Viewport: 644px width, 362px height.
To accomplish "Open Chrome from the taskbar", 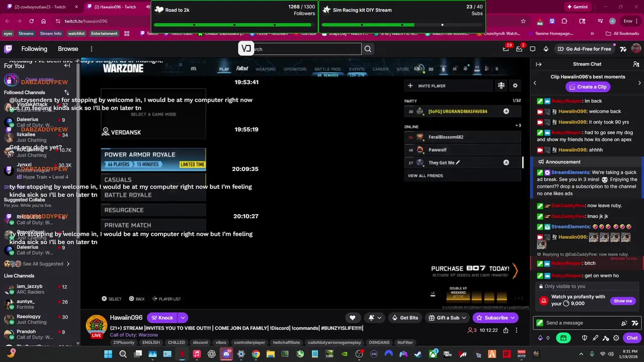I will pyautogui.click(x=256, y=354).
